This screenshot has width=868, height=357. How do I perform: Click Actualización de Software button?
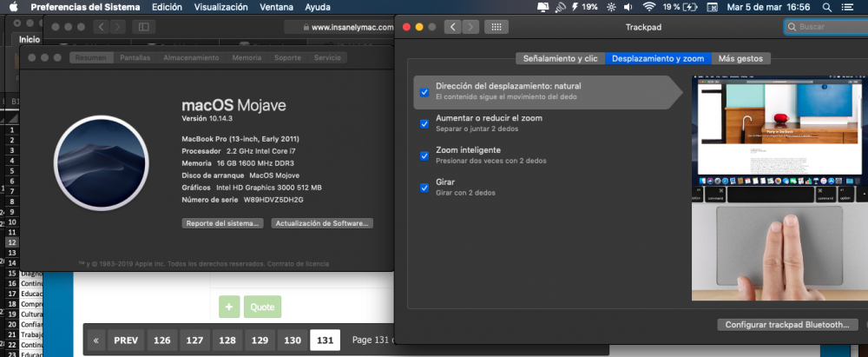[x=322, y=223]
